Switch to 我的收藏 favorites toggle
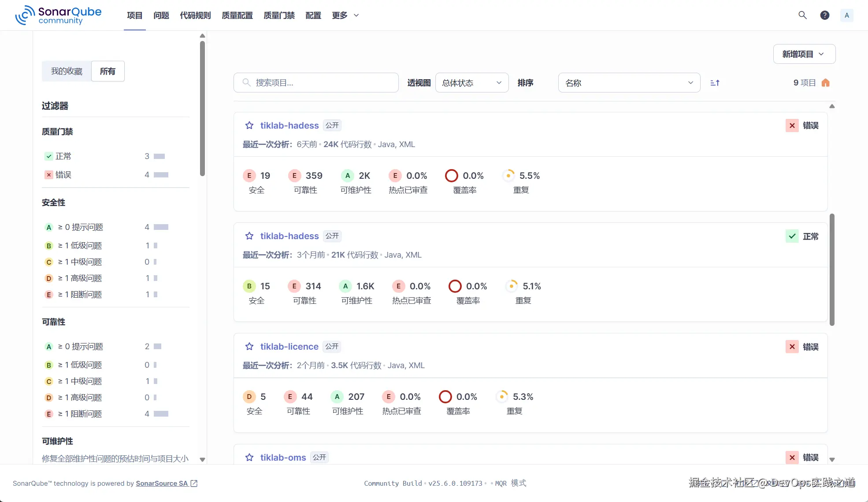Screen dimensions: 868x502 click(67, 71)
